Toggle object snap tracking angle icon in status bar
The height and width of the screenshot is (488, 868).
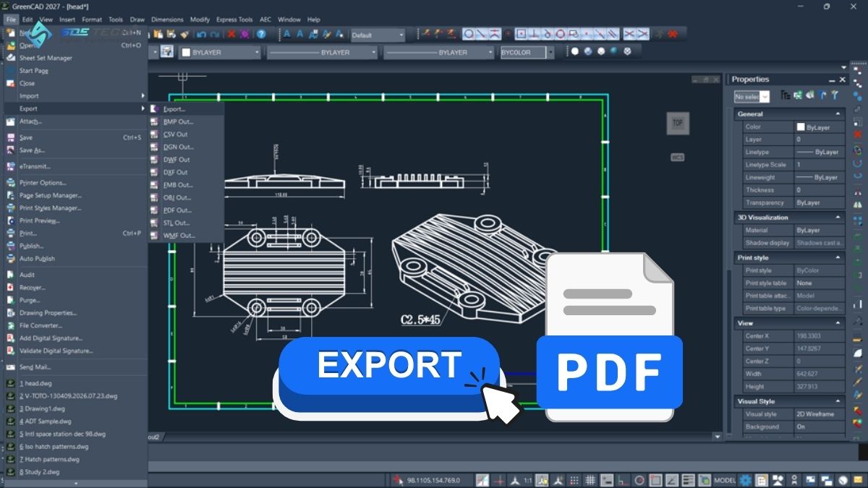[x=671, y=480]
